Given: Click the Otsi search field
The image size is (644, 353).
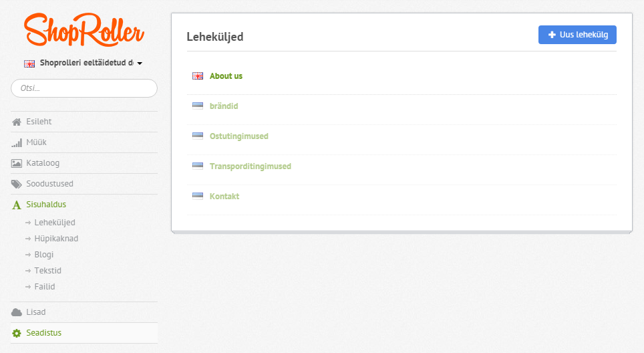Looking at the screenshot, I should (x=84, y=88).
